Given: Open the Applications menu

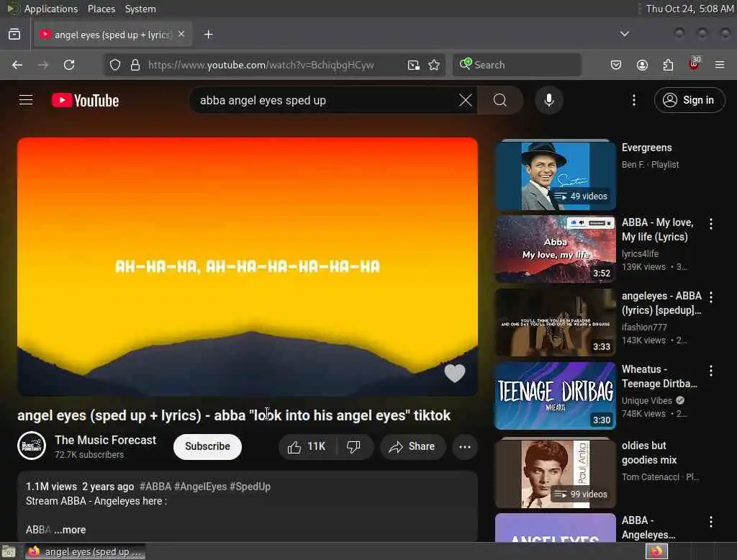Looking at the screenshot, I should 51,9.
